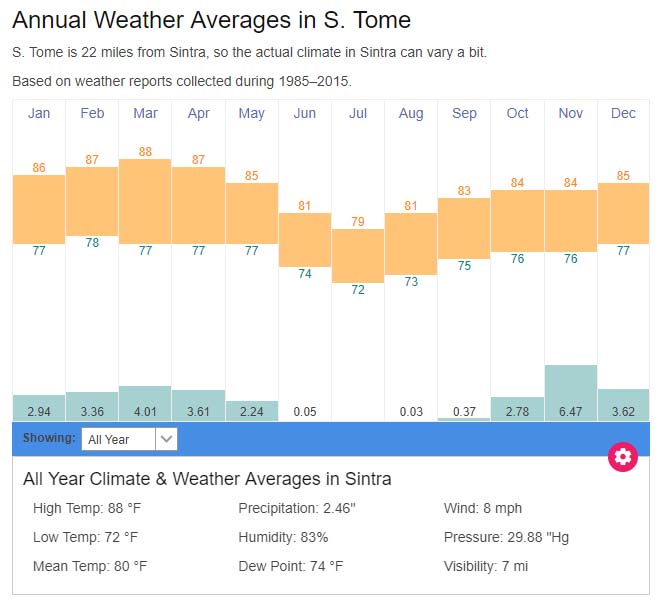Screen dimensions: 661x606
Task: Click the Sep month header
Action: click(x=464, y=114)
